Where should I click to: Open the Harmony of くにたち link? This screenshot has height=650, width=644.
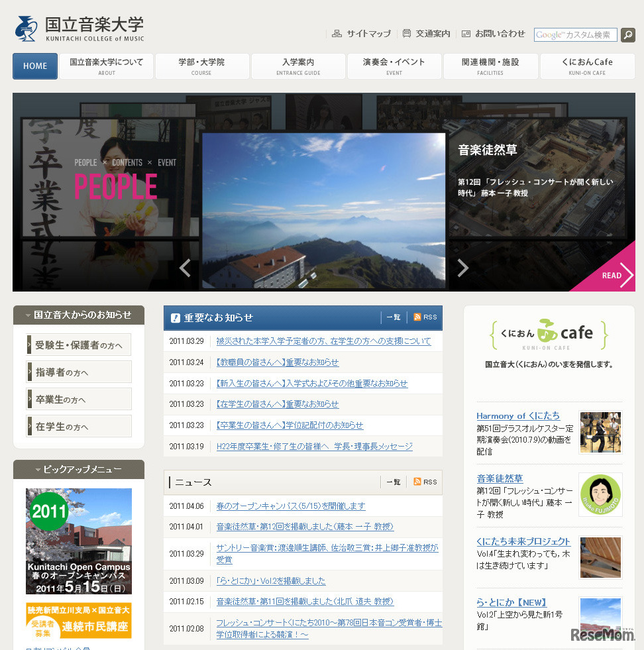coord(517,416)
